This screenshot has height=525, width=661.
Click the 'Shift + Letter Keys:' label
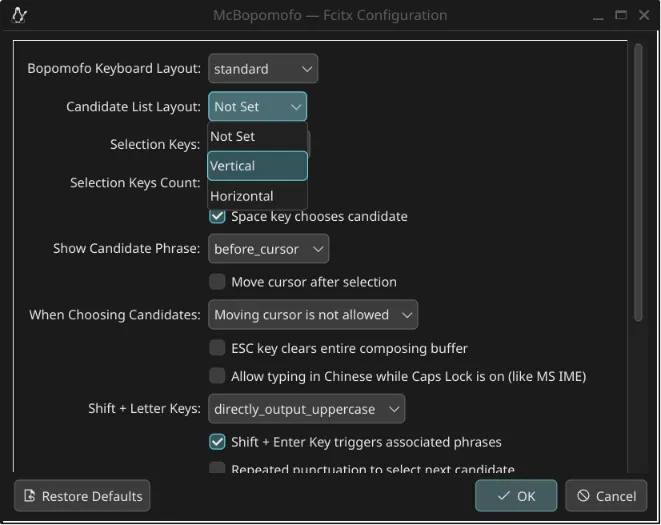(x=145, y=409)
